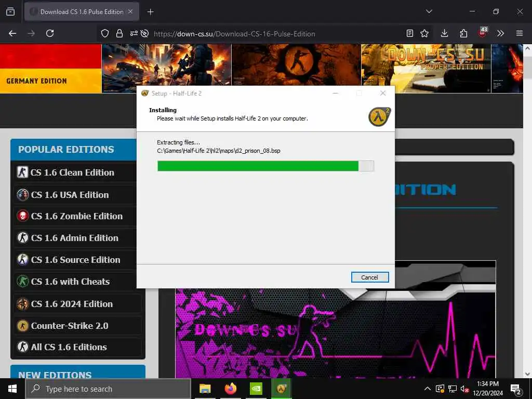The width and height of the screenshot is (532, 399).
Task: Open the Windows Start menu
Action: (12, 389)
